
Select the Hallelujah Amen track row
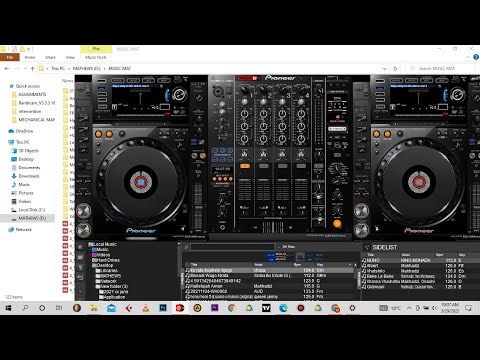click(x=268, y=286)
